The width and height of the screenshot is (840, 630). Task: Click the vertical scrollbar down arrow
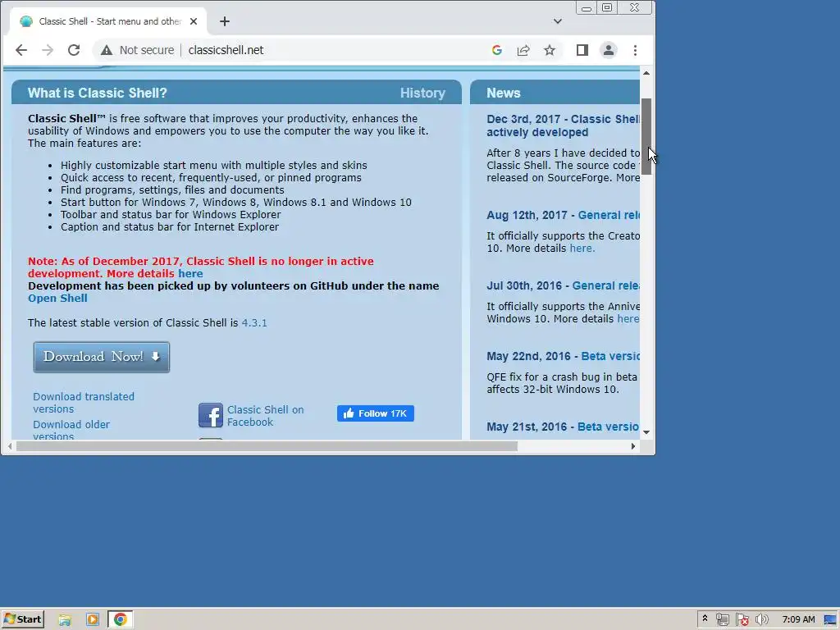coord(646,432)
